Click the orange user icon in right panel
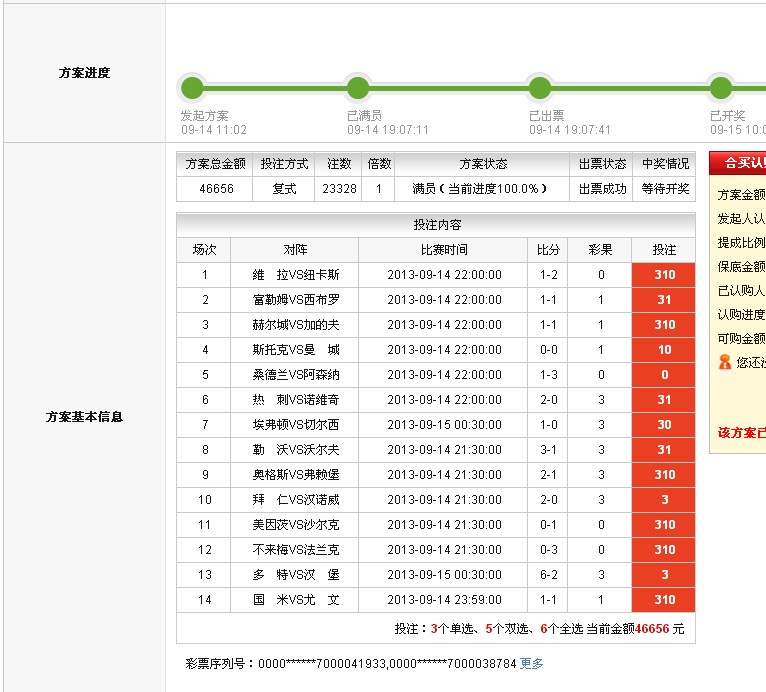Viewport: 766px width, 692px height. point(724,362)
